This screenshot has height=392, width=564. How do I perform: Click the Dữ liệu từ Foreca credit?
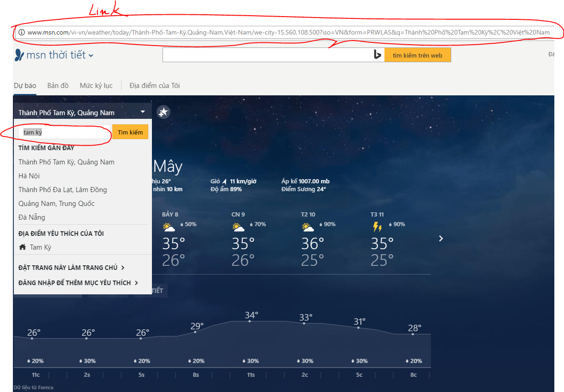pos(33,387)
